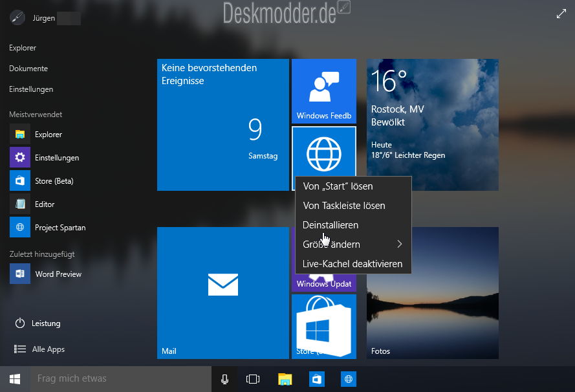Click the Jürgen user avatar icon
This screenshot has width=575, height=392.
point(17,17)
